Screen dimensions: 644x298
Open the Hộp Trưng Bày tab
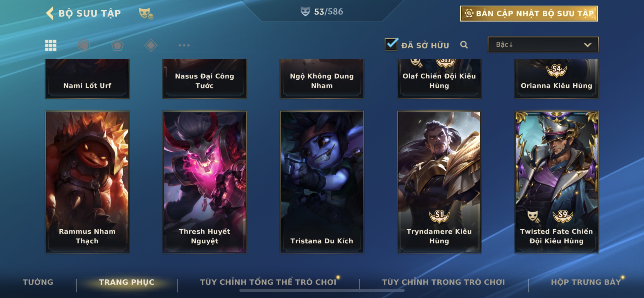(x=586, y=282)
